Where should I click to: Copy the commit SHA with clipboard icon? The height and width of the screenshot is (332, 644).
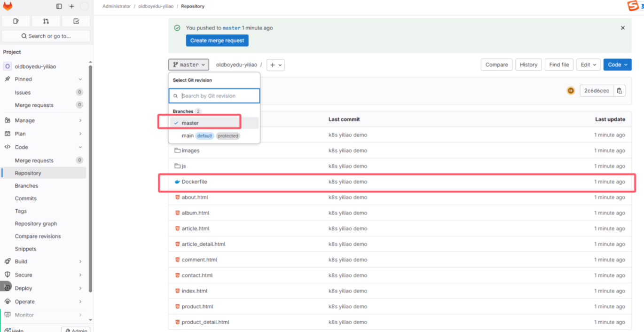(619, 91)
